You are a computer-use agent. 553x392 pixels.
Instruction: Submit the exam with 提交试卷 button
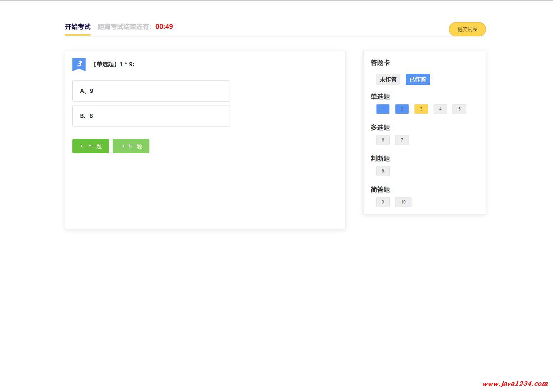(467, 29)
